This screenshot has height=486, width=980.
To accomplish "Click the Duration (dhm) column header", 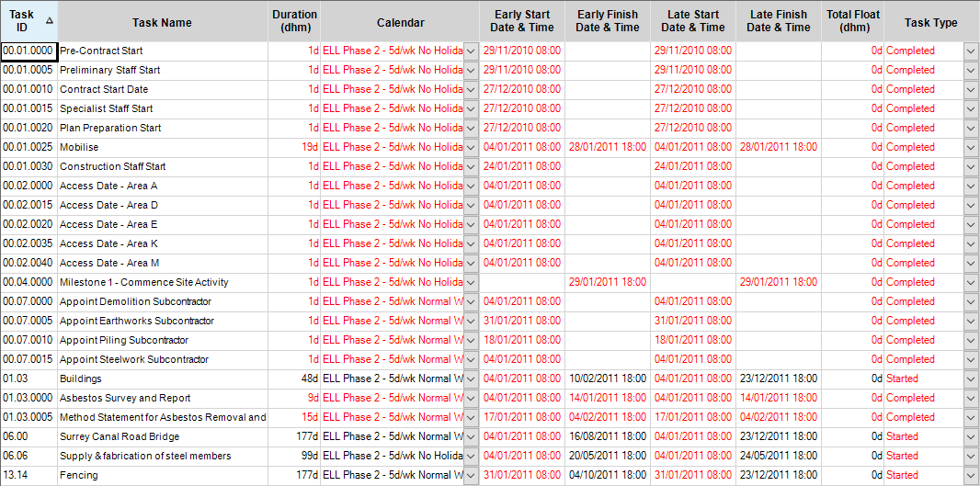I will pyautogui.click(x=294, y=21).
